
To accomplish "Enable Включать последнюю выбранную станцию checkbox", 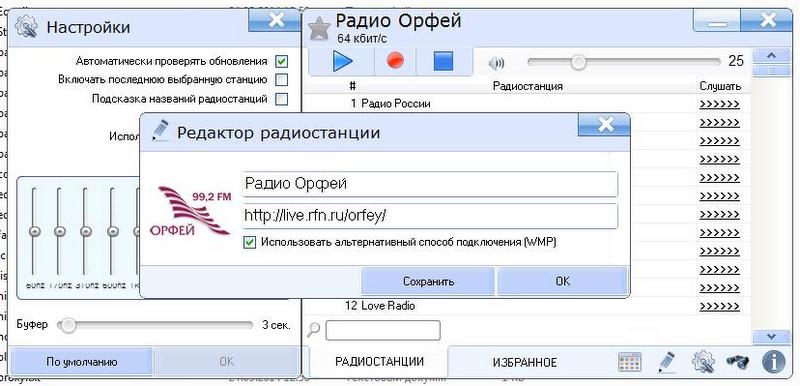I will [x=281, y=80].
